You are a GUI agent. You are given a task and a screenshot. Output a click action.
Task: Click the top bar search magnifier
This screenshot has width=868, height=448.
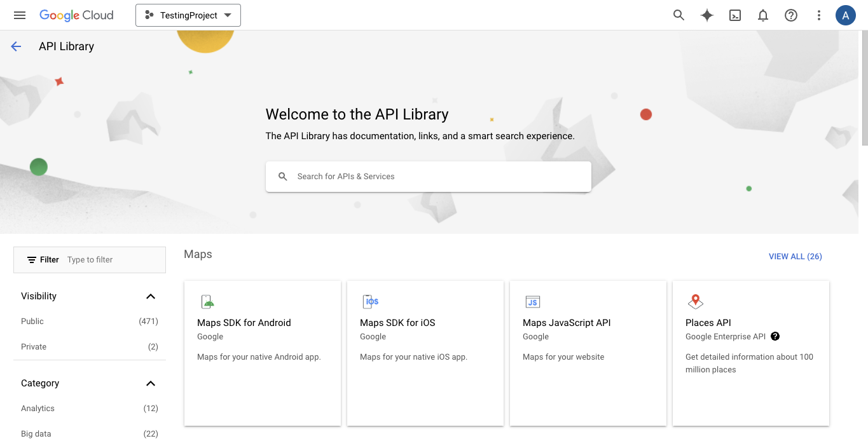coord(679,15)
